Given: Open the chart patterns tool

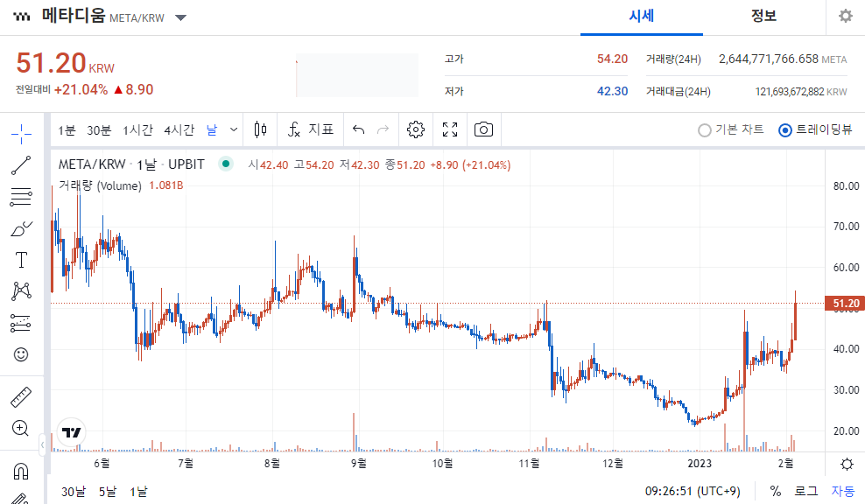Looking at the screenshot, I should [21, 290].
